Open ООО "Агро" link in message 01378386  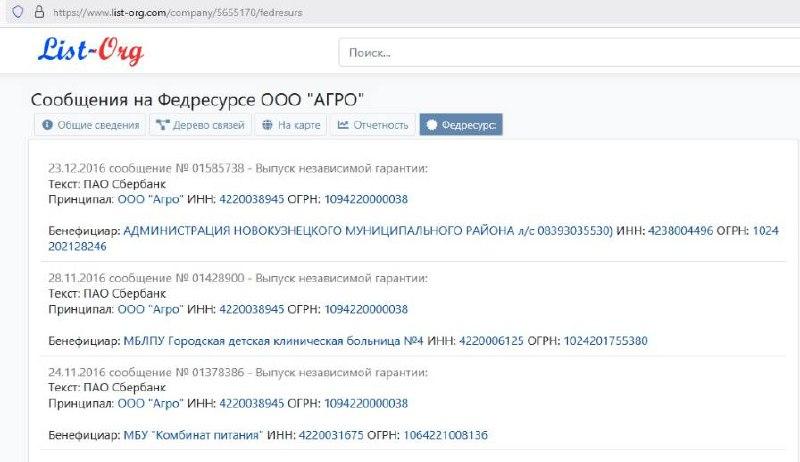(151, 404)
